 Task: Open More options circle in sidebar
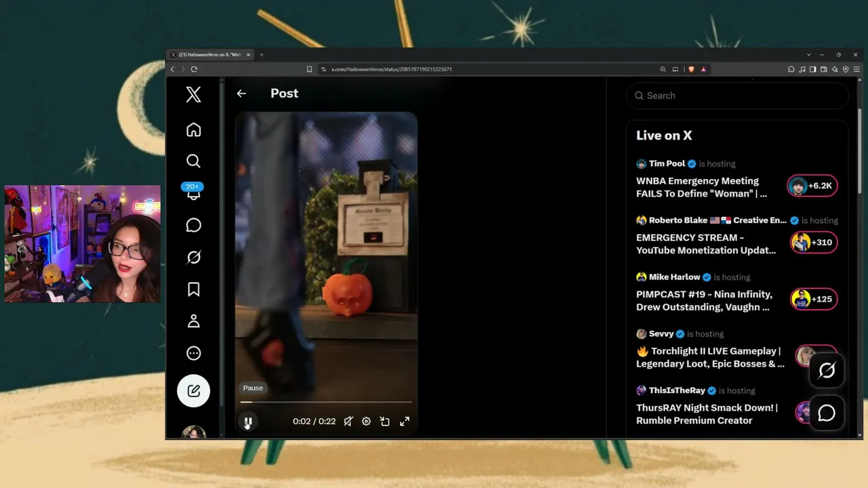193,353
